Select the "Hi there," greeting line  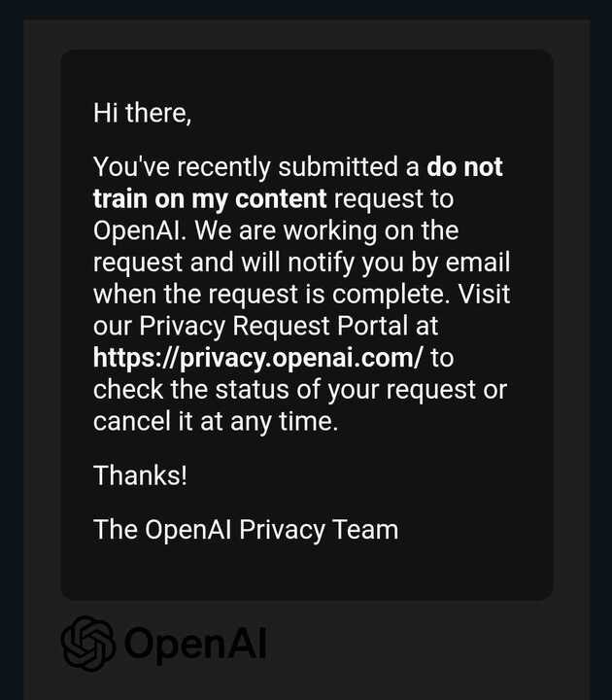(x=142, y=113)
